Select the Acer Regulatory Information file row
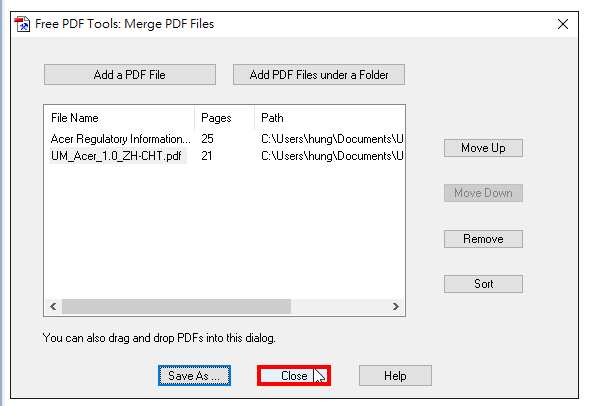 (225, 139)
